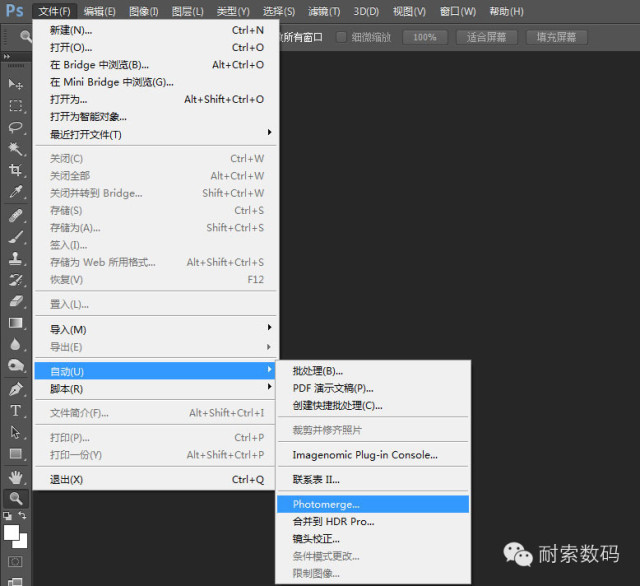Select the Move tool
The width and height of the screenshot is (640, 586).
tap(16, 84)
